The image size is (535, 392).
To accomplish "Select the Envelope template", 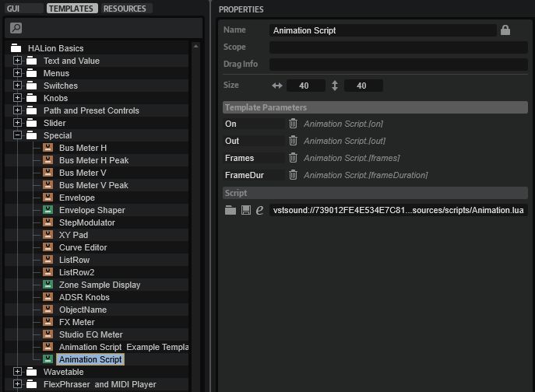I will [x=77, y=198].
